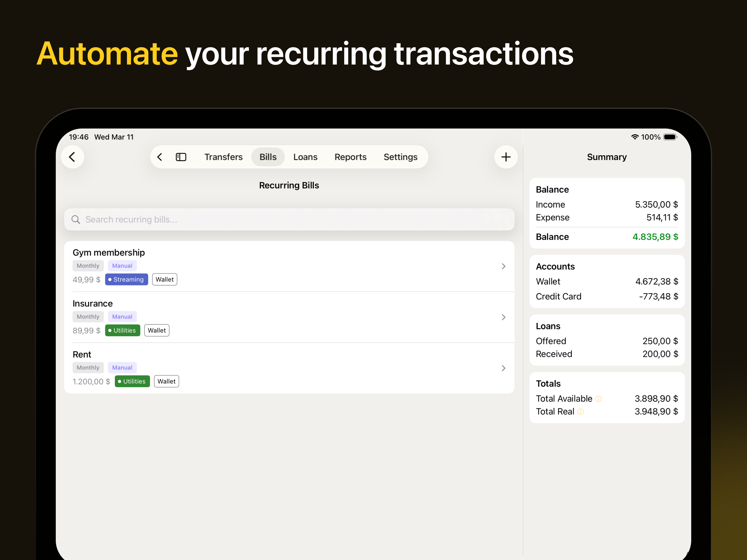
Task: Switch to the Loans tab
Action: (305, 157)
